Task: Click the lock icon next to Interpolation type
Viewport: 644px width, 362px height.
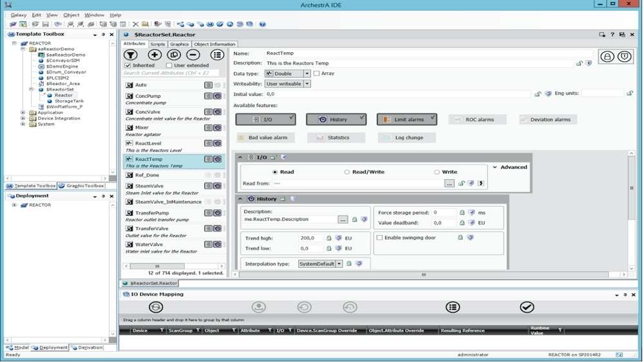Action: (x=348, y=263)
